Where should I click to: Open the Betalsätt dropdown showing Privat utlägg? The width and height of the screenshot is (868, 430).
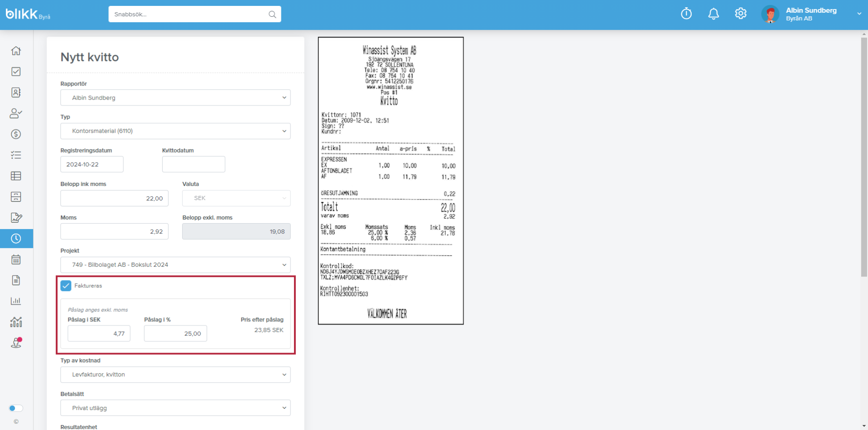(x=175, y=408)
